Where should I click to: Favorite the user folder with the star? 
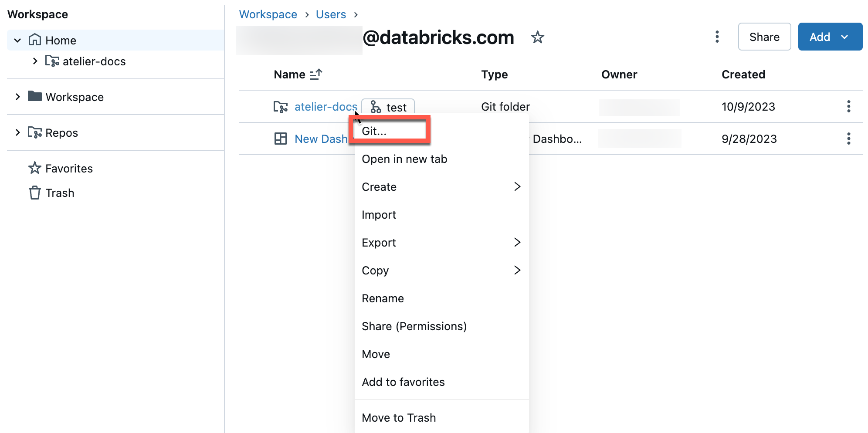coord(538,37)
